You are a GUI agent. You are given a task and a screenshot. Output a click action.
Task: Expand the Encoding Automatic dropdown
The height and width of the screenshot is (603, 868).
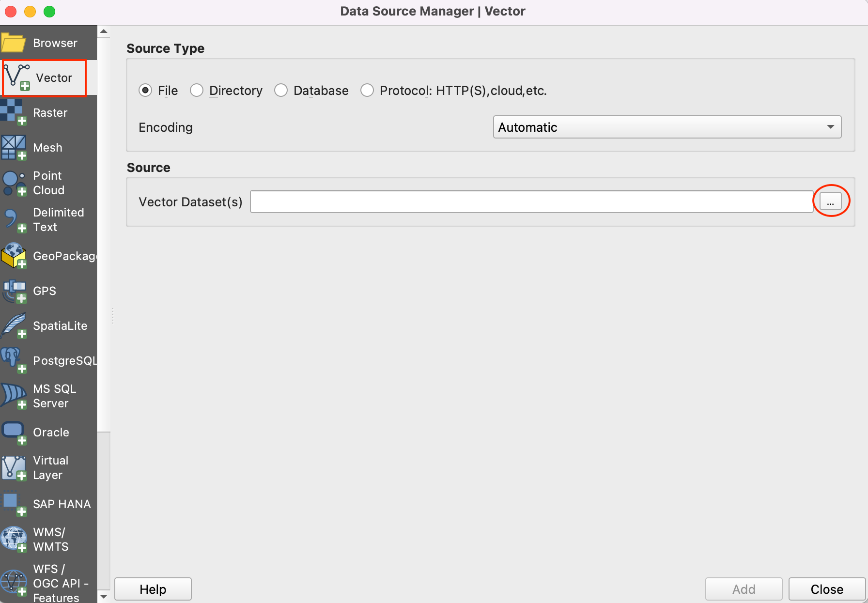coord(666,127)
